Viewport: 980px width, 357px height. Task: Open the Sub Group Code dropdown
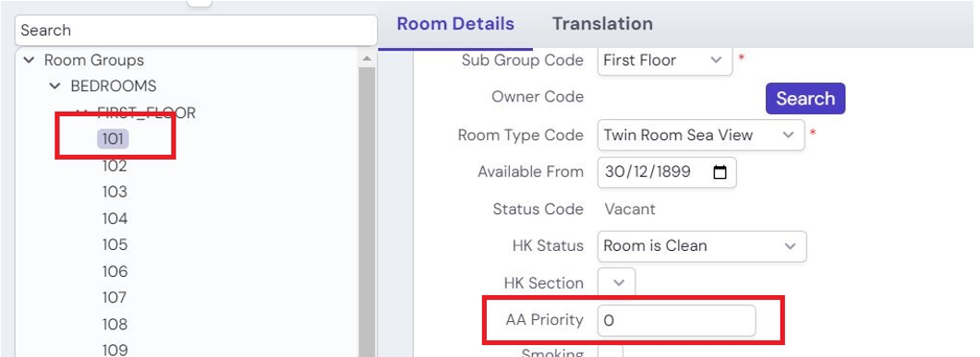(665, 61)
